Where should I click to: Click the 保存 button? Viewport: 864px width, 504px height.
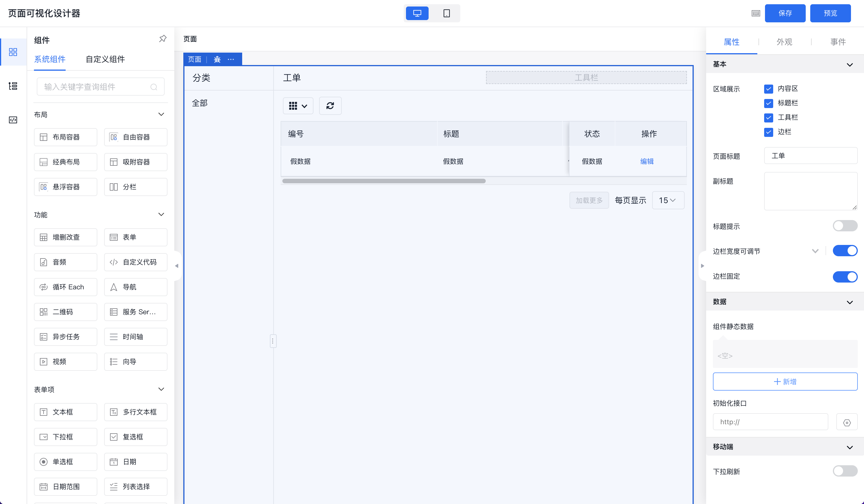[785, 13]
